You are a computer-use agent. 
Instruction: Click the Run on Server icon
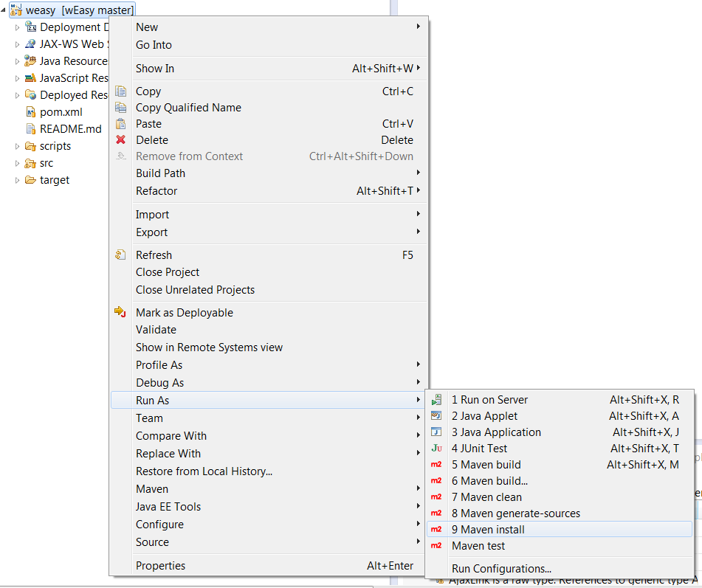coord(436,400)
